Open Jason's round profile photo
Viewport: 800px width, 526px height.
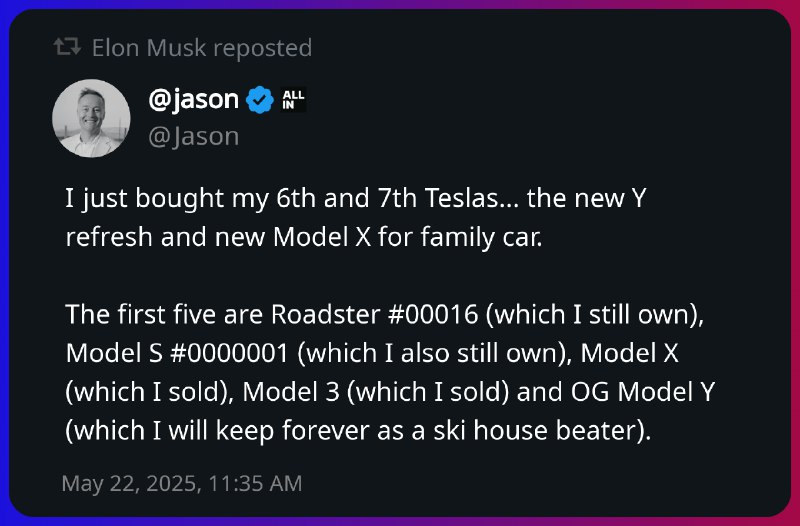pyautogui.click(x=91, y=118)
